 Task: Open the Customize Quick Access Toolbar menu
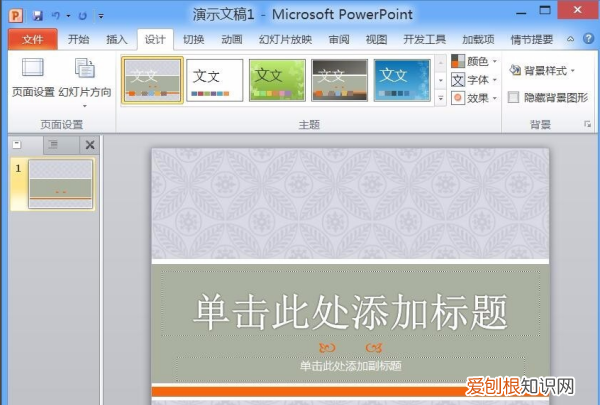point(101,16)
